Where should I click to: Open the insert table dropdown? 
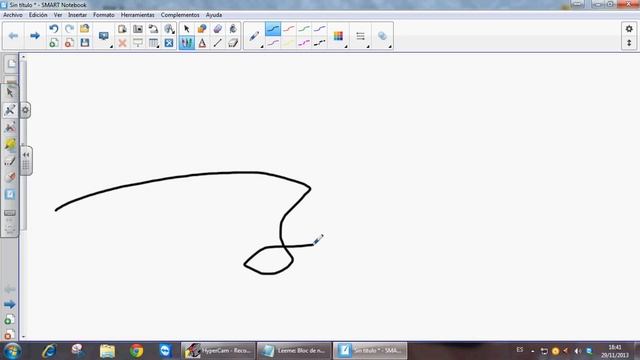point(153,43)
